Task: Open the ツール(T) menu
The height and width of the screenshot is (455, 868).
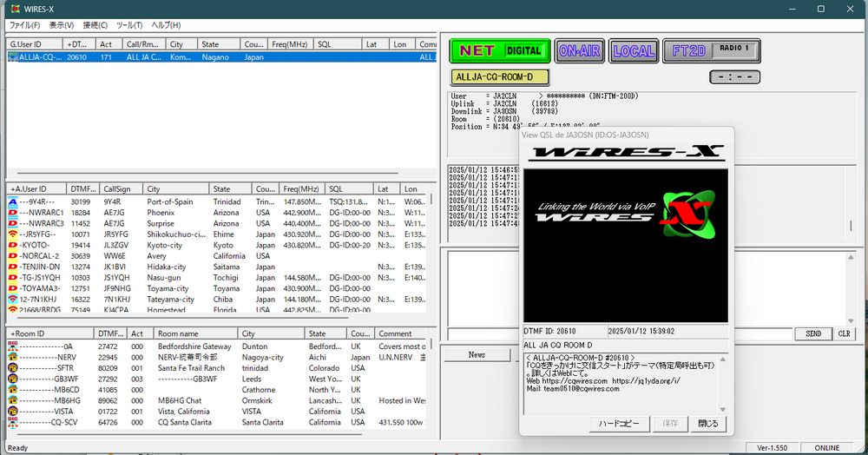Action: [x=129, y=25]
